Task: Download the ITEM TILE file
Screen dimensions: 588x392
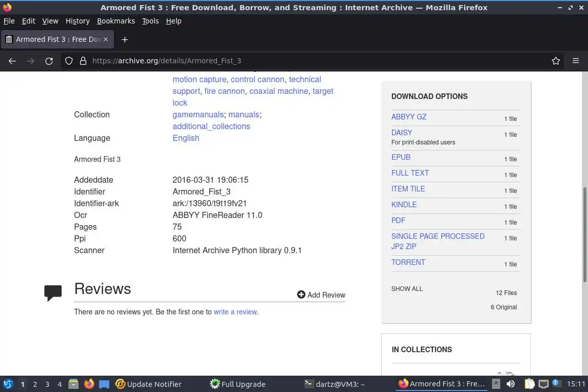Action: pos(408,189)
